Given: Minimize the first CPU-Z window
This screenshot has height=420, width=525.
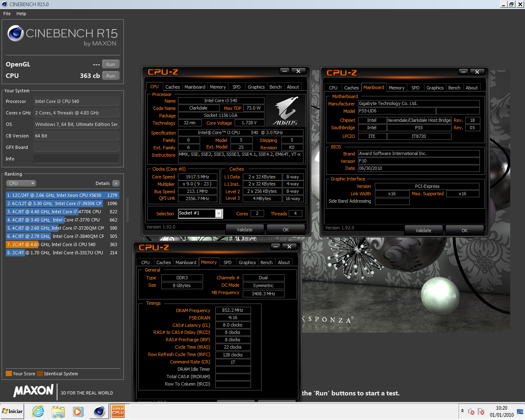Looking at the screenshot, I should coord(285,71).
